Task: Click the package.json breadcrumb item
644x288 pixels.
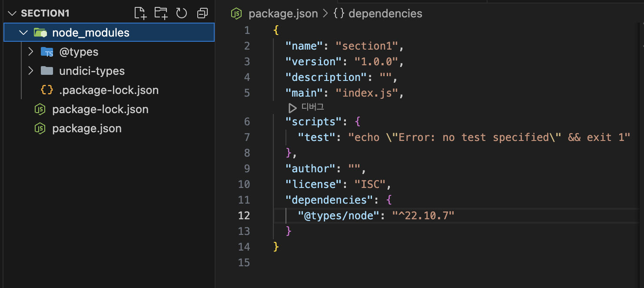Action: point(283,13)
